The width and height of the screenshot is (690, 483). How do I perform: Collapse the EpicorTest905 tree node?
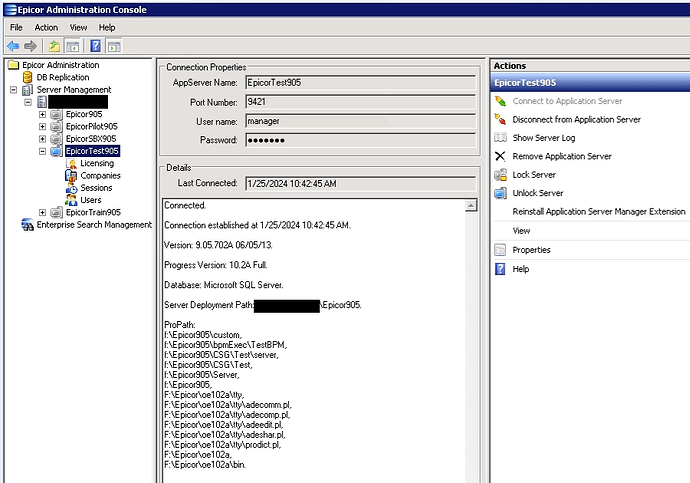[x=42, y=151]
